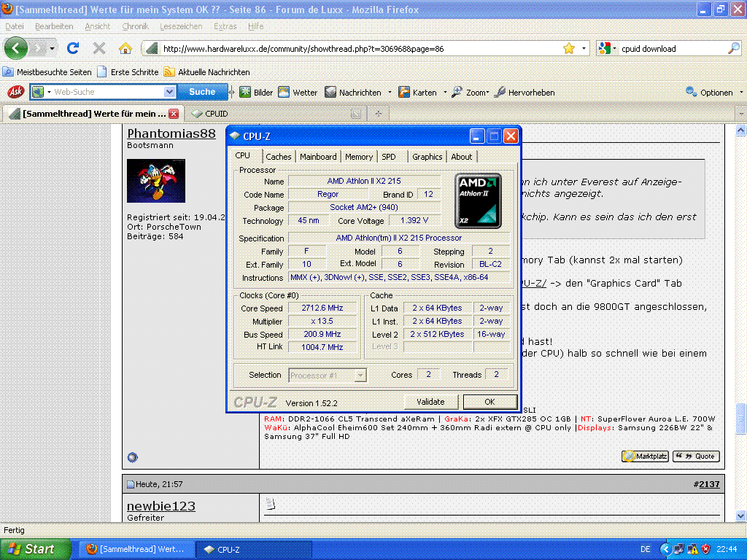Open Aktuelle Nachrichten feed bookmark

tap(206, 72)
